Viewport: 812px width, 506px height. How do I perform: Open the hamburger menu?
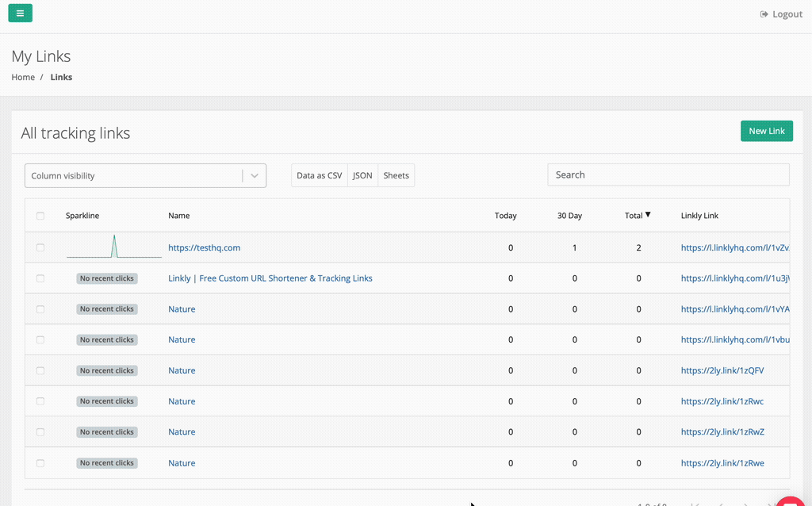coord(20,13)
